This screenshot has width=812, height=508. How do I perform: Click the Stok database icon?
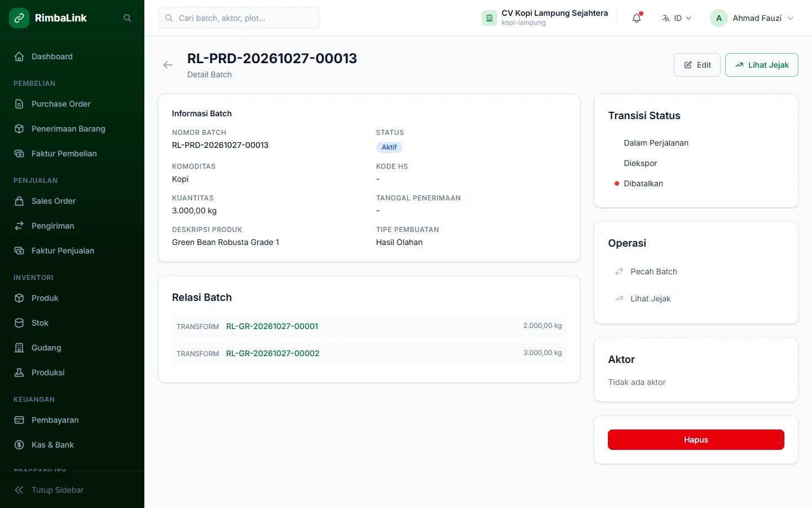coord(19,323)
